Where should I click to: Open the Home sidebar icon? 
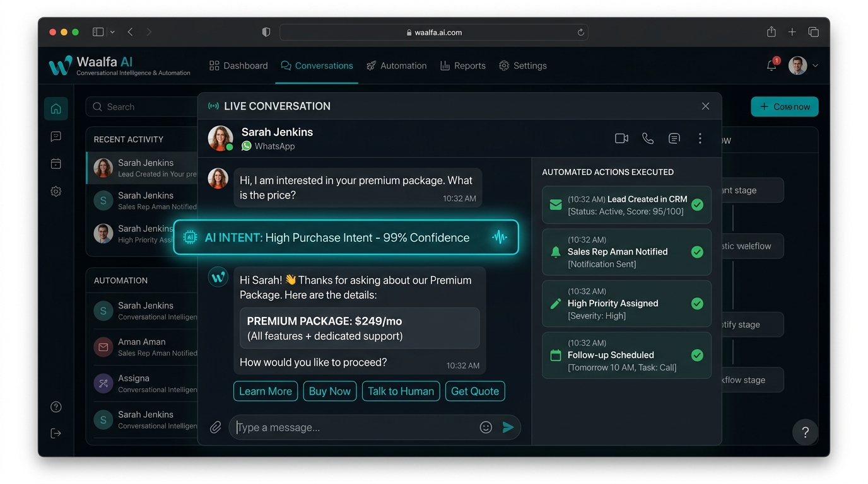click(x=56, y=108)
